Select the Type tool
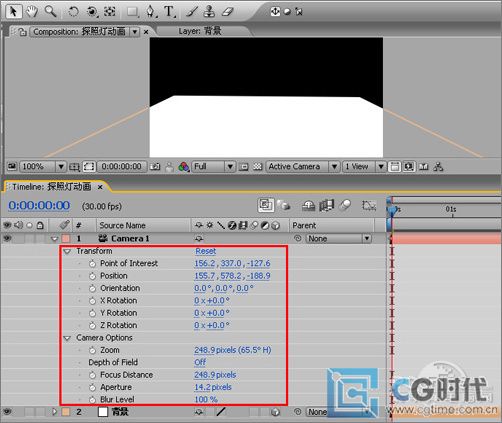 coord(169,12)
